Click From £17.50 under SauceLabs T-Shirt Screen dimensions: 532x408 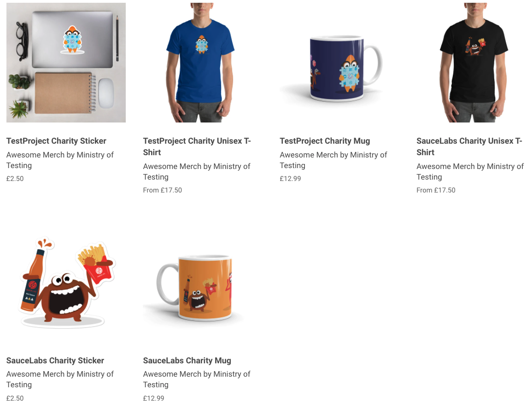pos(436,190)
